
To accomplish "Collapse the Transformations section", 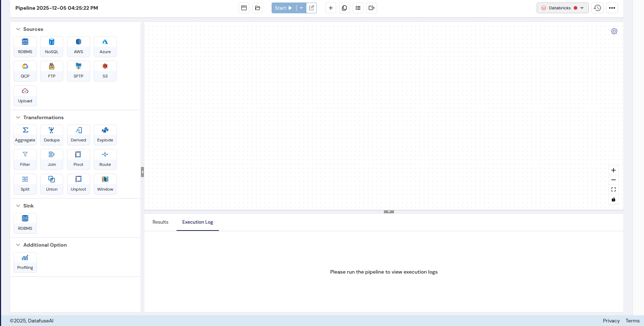I will point(18,117).
